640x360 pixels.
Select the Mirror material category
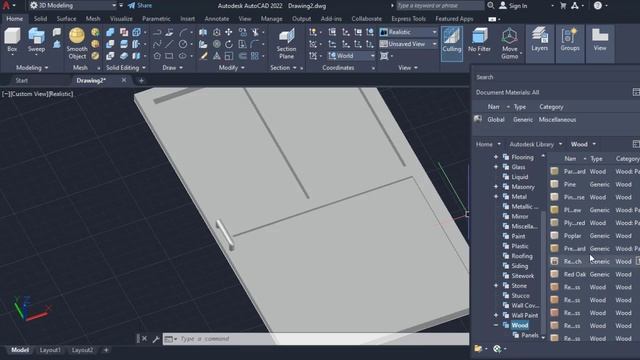(x=520, y=216)
